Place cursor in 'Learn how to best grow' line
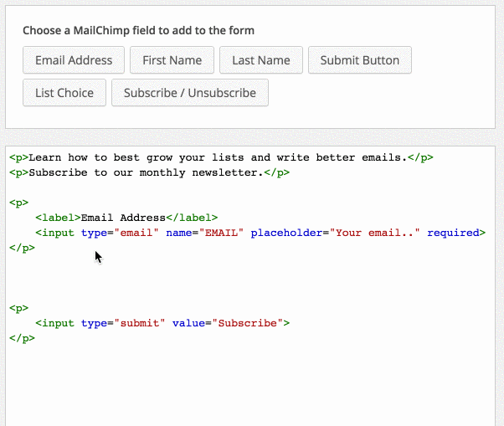The image size is (504, 426). click(x=221, y=157)
